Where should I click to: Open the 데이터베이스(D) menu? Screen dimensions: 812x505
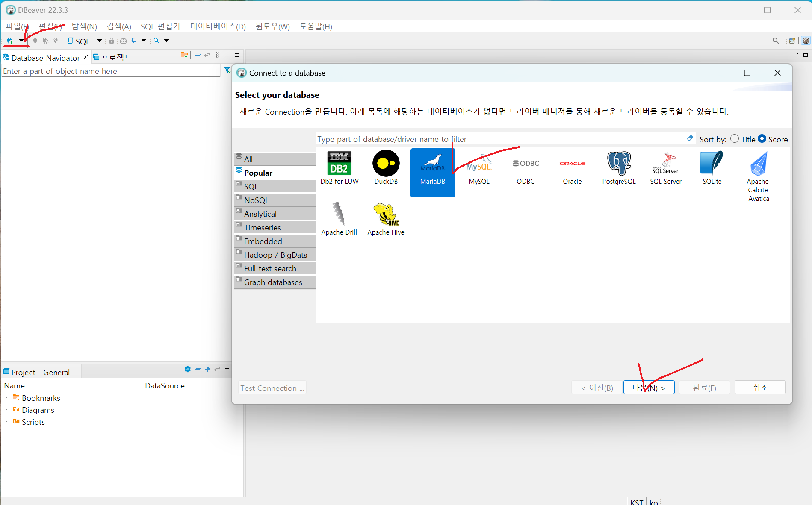tap(218, 26)
